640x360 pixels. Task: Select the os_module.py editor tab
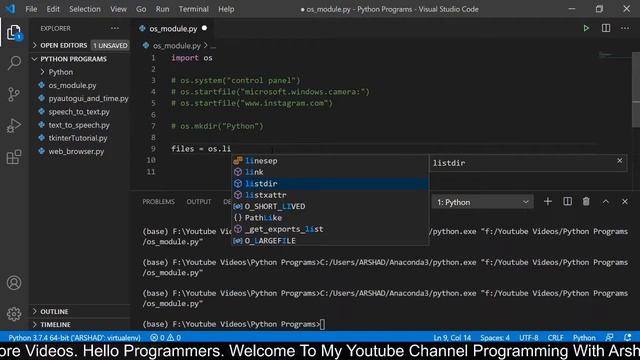tap(173, 29)
